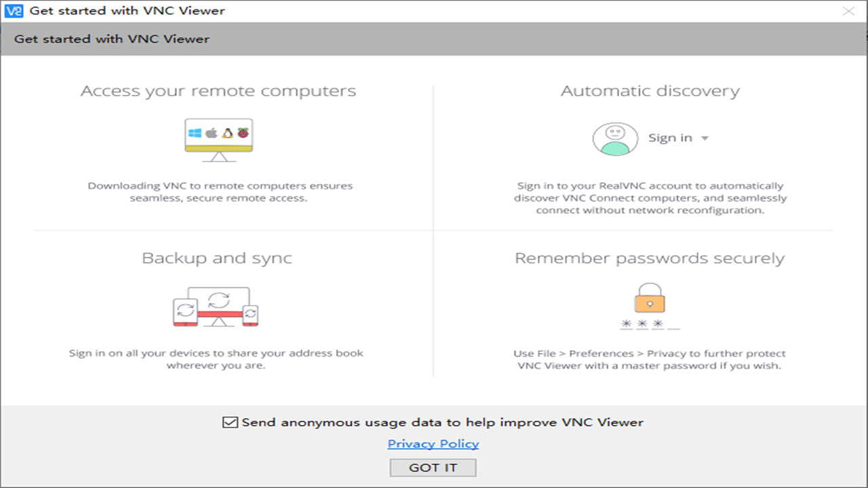Click the Apple logo on the monitor graphic

click(211, 133)
